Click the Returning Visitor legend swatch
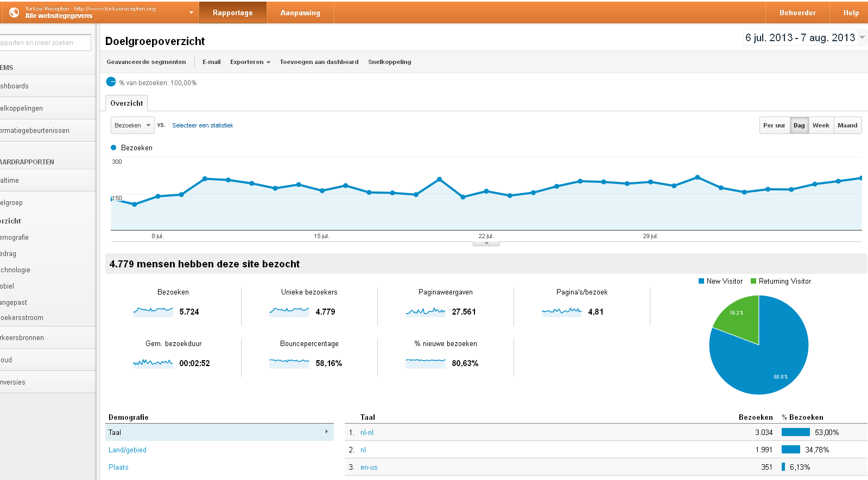Viewport: 868px width, 480px height. coord(753,281)
